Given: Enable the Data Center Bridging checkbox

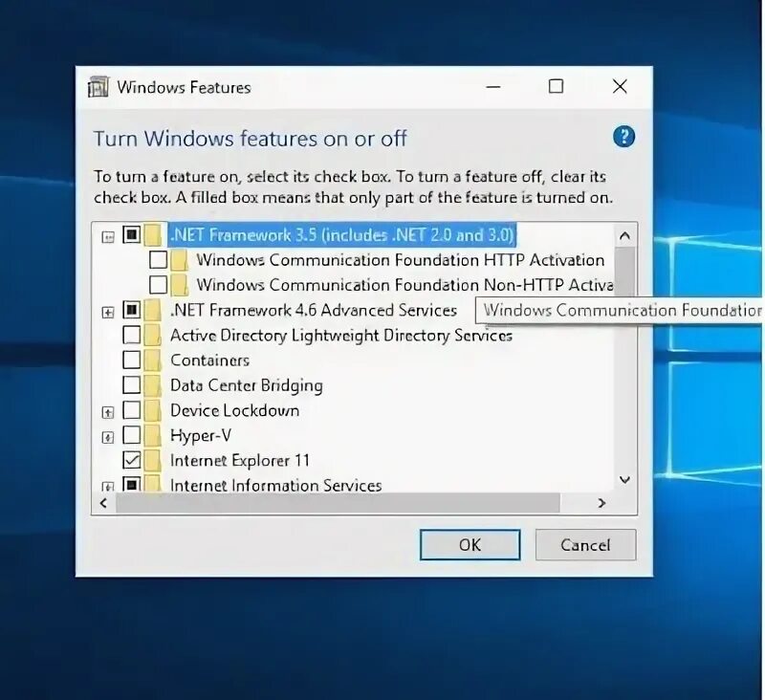Looking at the screenshot, I should tap(131, 384).
